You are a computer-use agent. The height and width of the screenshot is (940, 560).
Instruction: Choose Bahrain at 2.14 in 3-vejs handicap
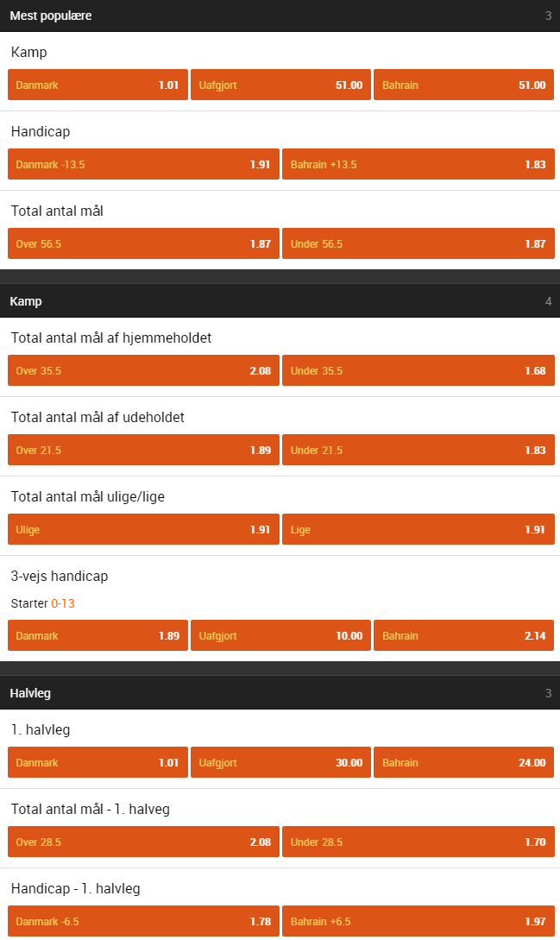463,635
